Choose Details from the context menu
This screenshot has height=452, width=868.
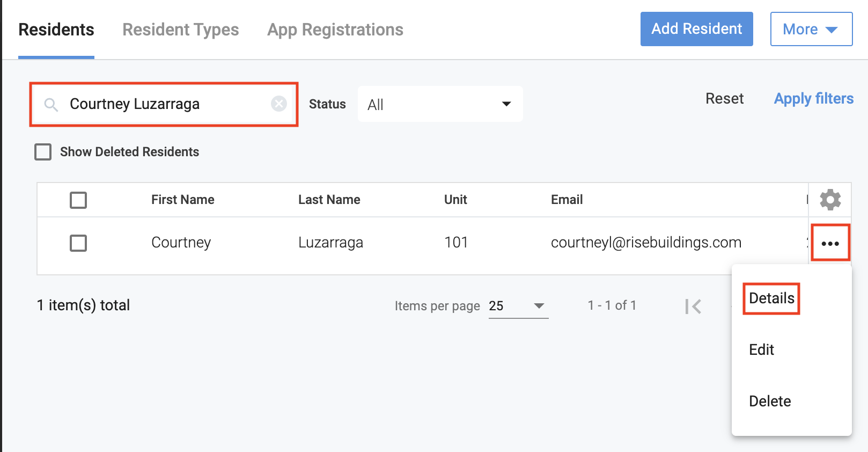[x=771, y=298]
